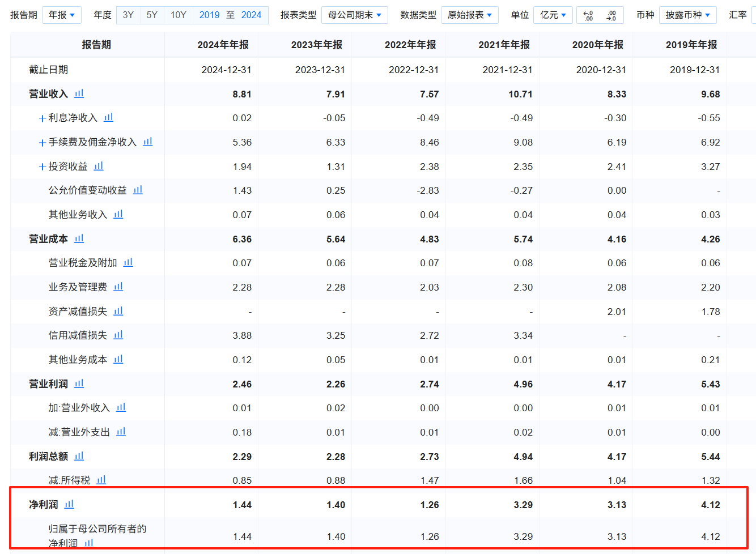This screenshot has width=756, height=554.
Task: Expand the 投资收益 row with plus sign
Action: (42, 167)
